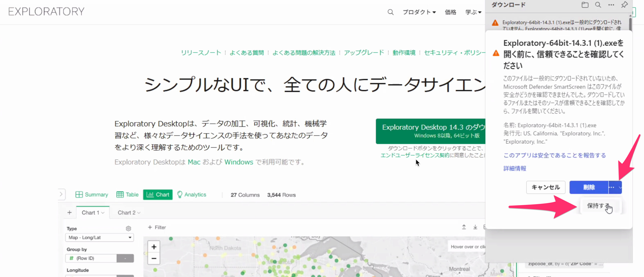Click the website search magnifier icon
The height and width of the screenshot is (277, 644).
click(x=390, y=12)
